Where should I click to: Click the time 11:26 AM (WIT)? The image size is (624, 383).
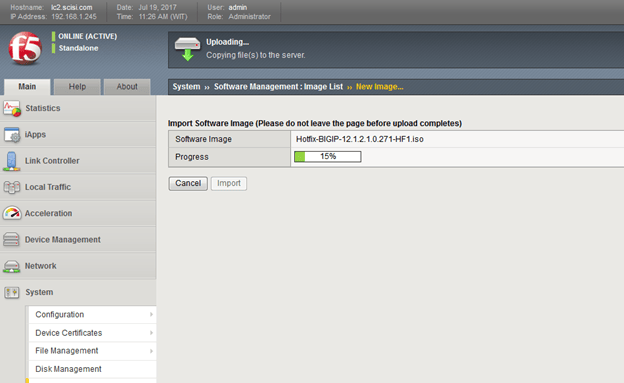point(163,17)
